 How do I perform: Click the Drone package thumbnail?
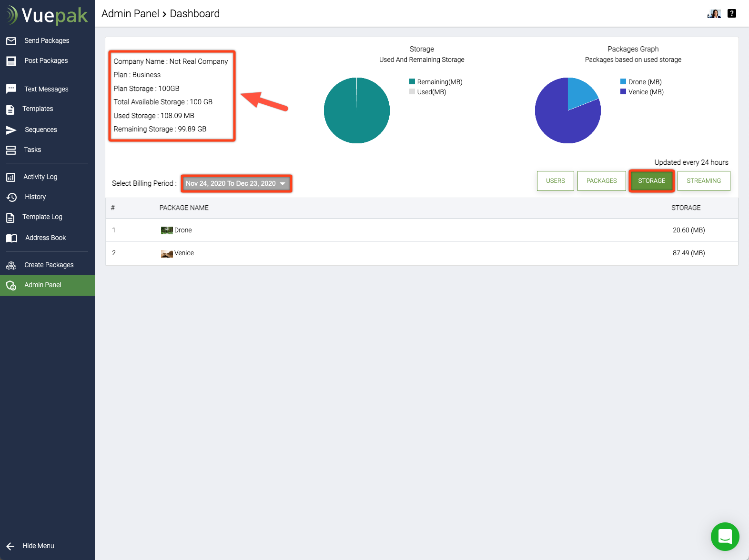click(x=167, y=230)
